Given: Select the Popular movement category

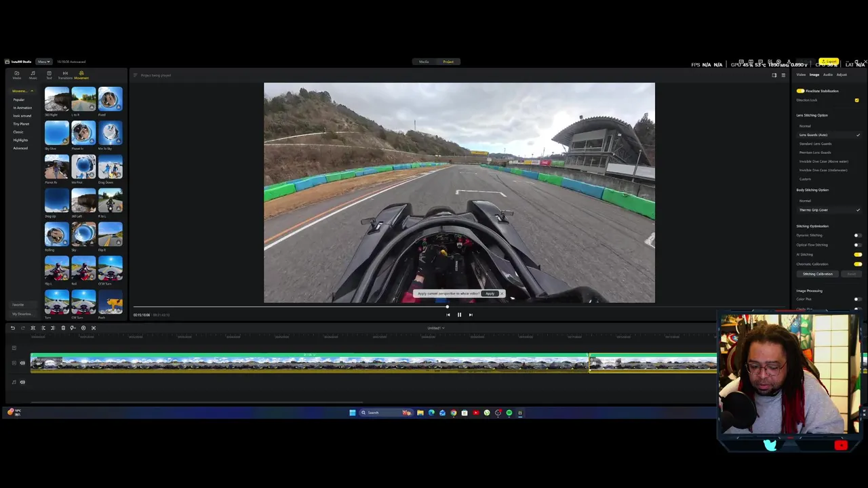Looking at the screenshot, I should point(19,100).
